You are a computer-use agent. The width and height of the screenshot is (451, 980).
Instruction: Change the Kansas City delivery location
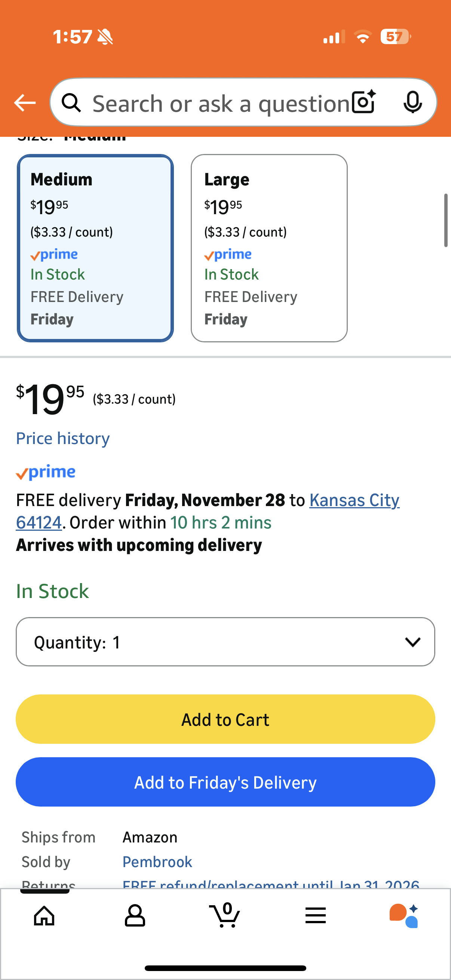(x=354, y=500)
